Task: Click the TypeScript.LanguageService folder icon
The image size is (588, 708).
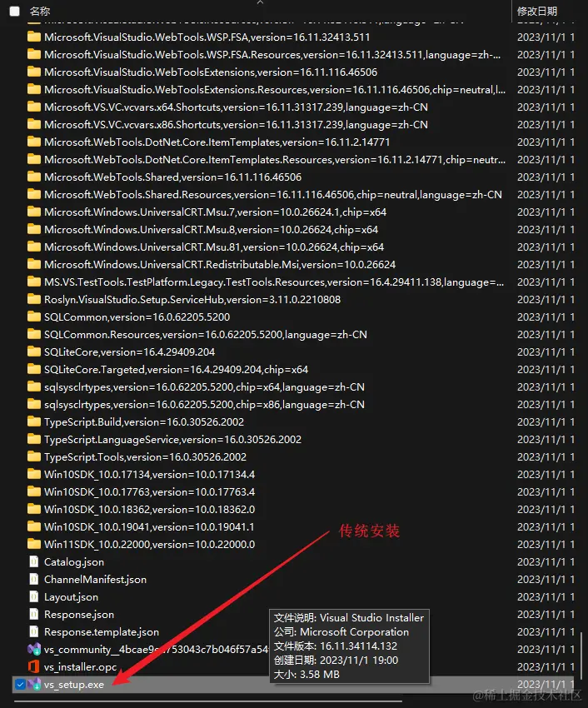Action: coord(34,439)
